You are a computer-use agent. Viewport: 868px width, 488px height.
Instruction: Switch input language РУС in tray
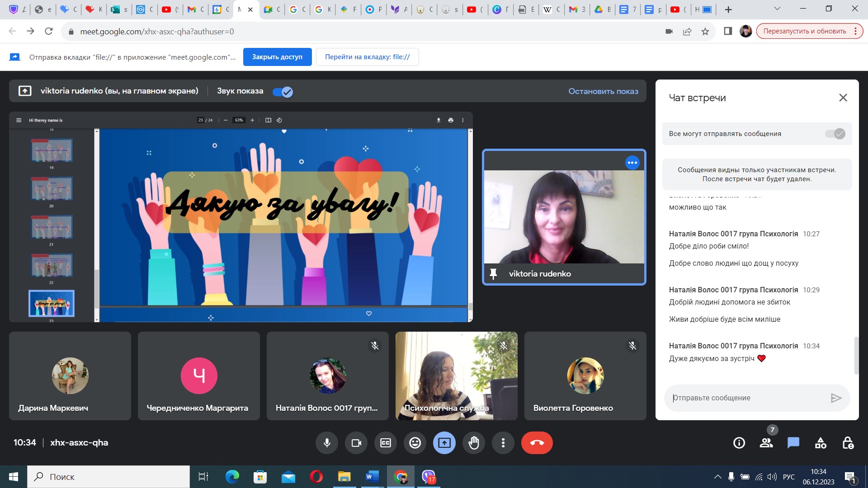coord(788,477)
